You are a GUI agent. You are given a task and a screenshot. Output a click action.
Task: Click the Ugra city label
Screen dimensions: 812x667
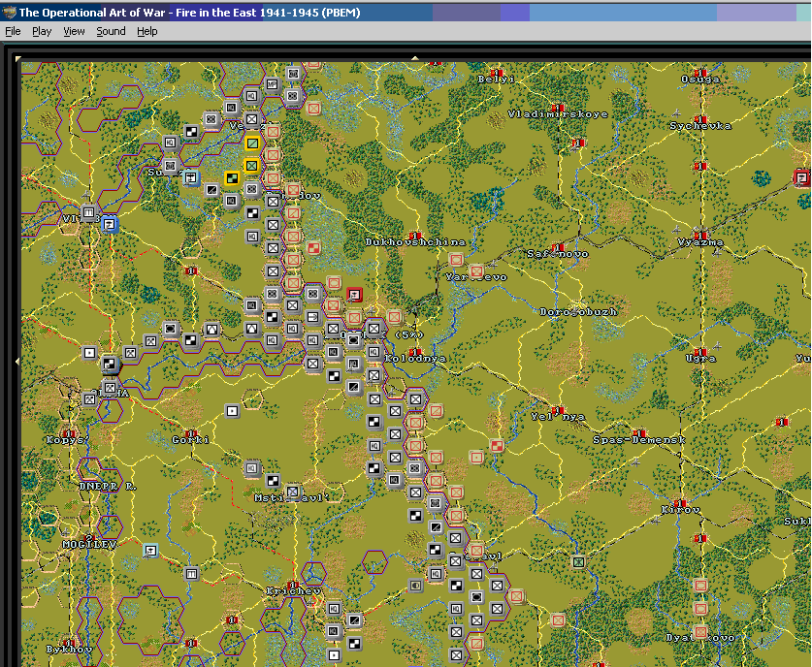(x=700, y=358)
